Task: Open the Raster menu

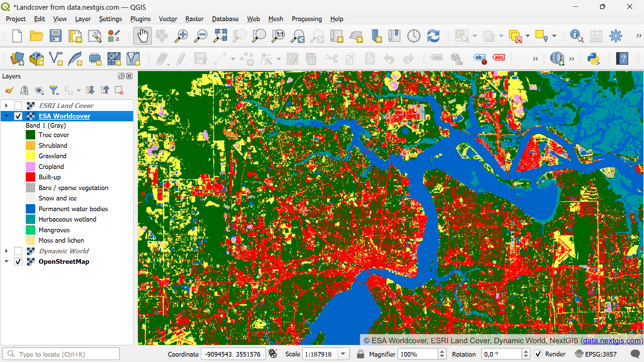Action: pos(195,19)
